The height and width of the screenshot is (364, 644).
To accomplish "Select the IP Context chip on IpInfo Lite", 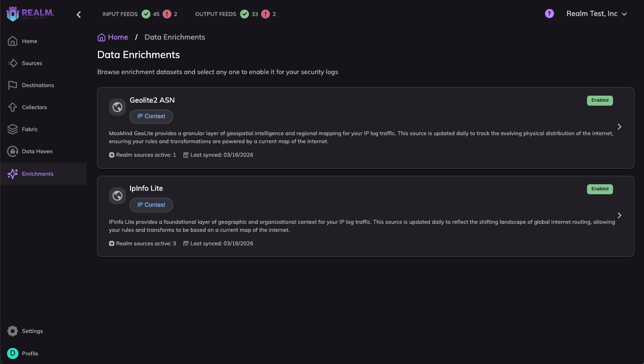I will coord(151,205).
